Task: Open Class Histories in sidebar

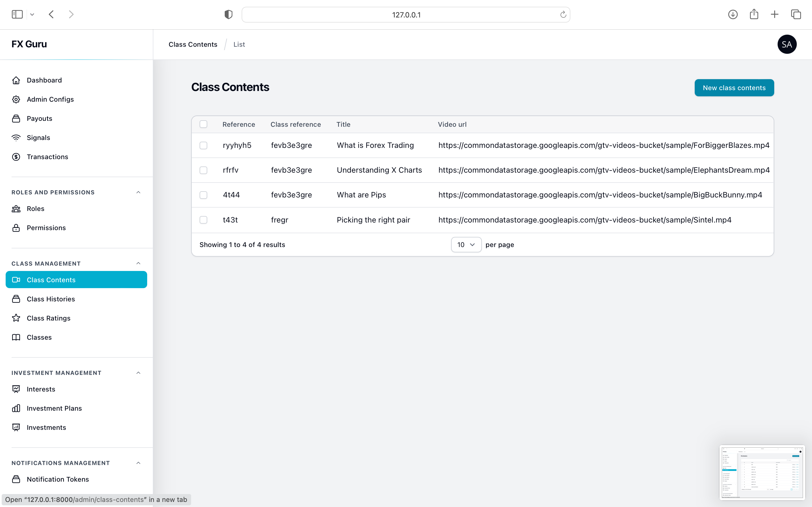Action: pos(51,299)
